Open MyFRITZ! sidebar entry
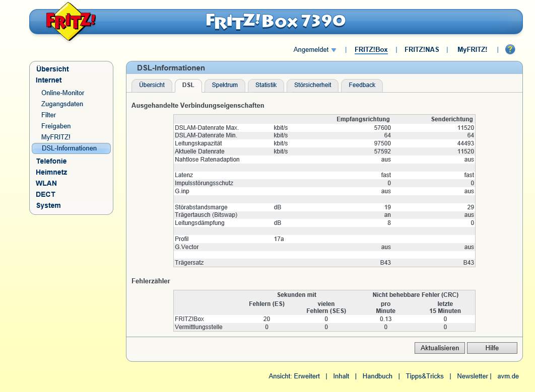Image resolution: width=535 pixels, height=392 pixels. coord(55,137)
